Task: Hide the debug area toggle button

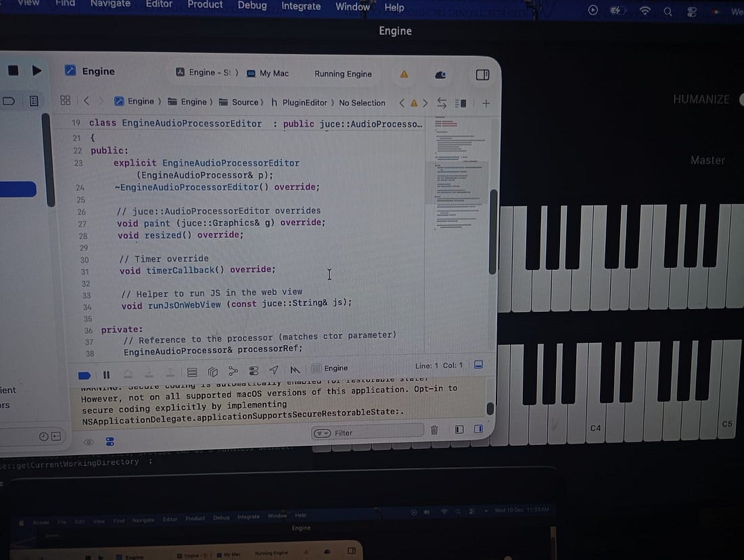Action: 479,365
